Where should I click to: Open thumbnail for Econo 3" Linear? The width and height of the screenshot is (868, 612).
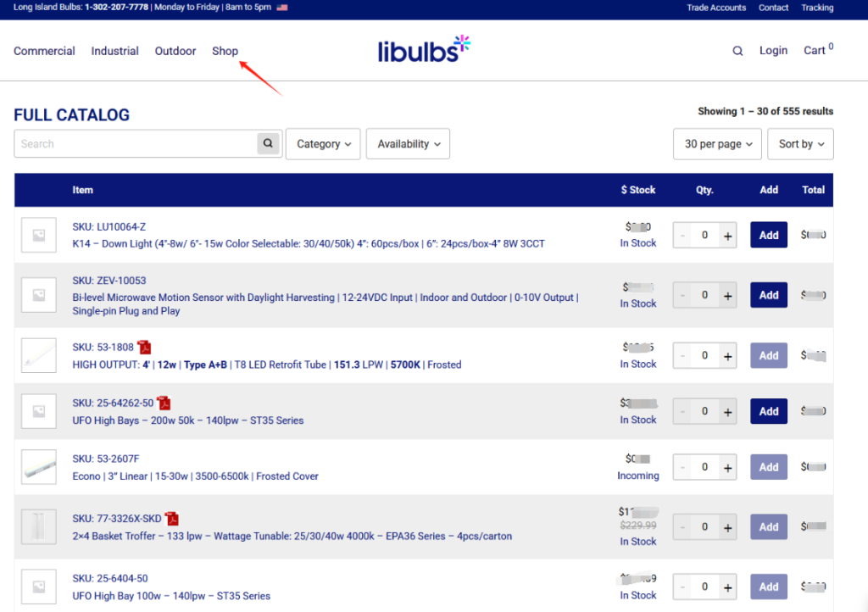39,467
